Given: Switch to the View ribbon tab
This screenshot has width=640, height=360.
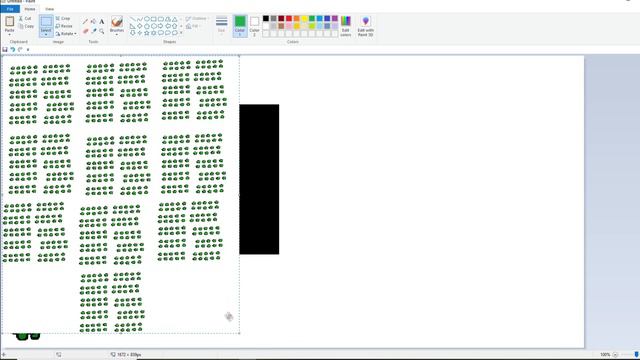Looking at the screenshot, I should click(x=49, y=9).
